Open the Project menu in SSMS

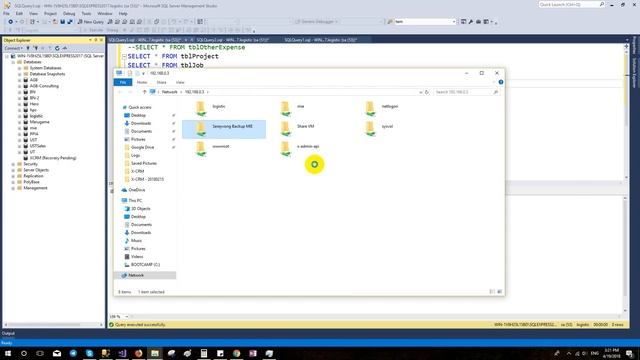coord(50,13)
